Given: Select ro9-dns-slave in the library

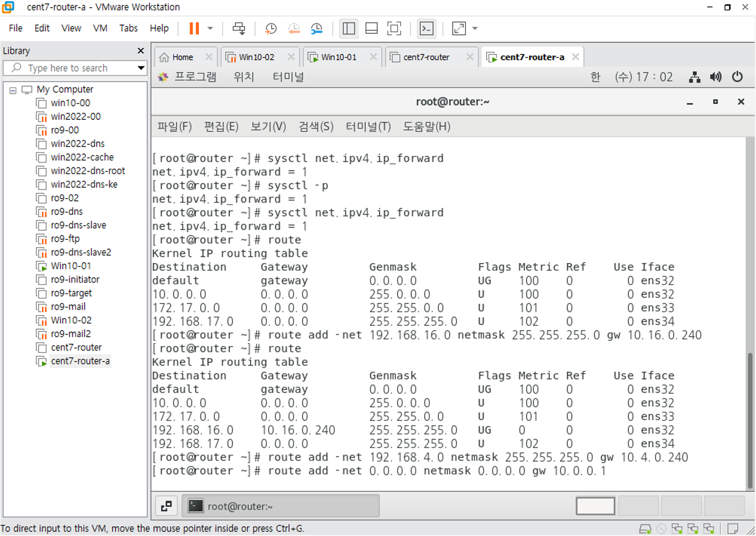Looking at the screenshot, I should click(x=78, y=225).
